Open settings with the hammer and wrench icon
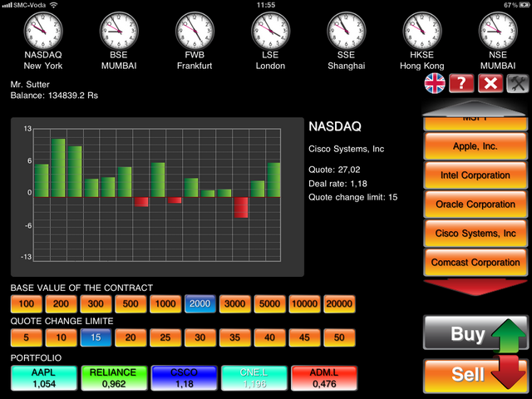This screenshot has width=532, height=399. coord(518,83)
